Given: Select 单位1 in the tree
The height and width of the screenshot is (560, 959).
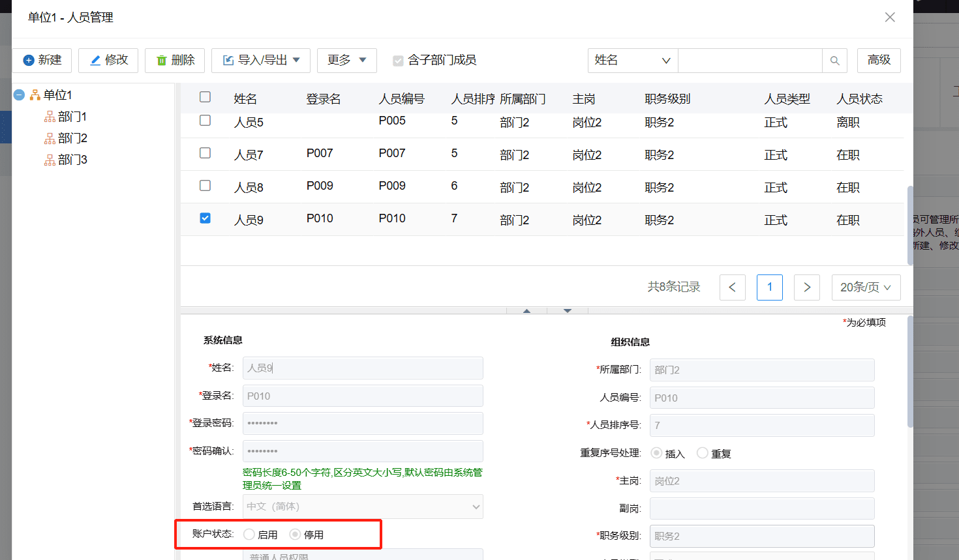Looking at the screenshot, I should coord(57,95).
